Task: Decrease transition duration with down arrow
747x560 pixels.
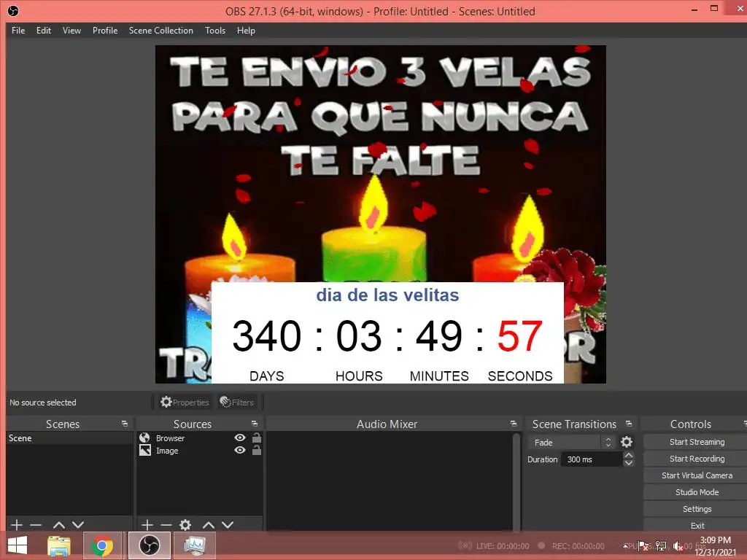Action: click(x=628, y=463)
